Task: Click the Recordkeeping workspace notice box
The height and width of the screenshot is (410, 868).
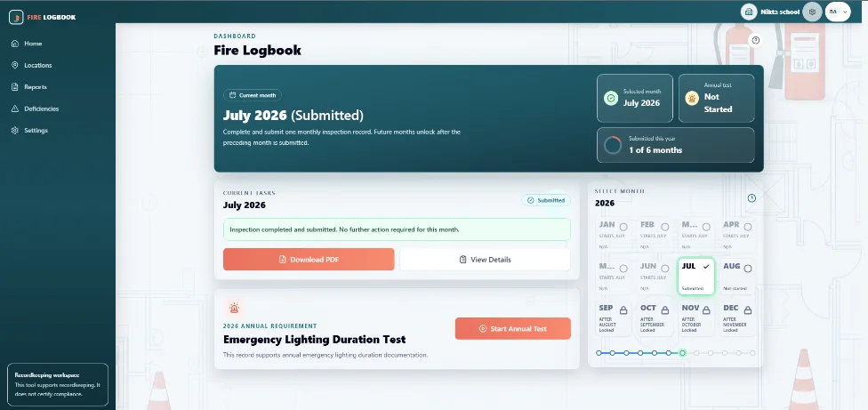Action: click(x=58, y=384)
